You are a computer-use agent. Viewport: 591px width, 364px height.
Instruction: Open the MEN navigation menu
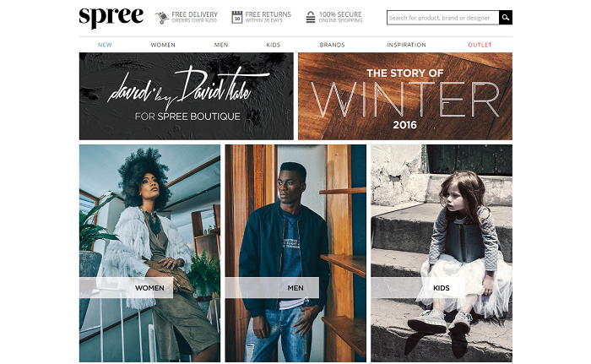point(221,45)
